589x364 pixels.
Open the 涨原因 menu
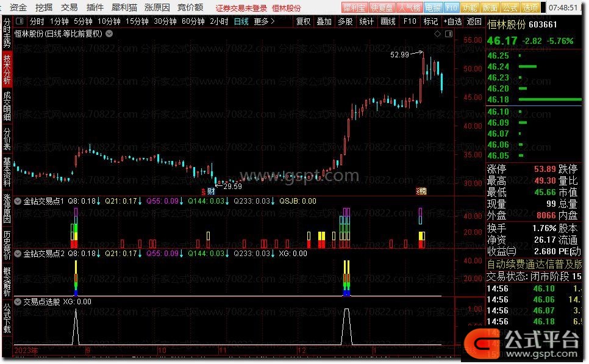pos(157,7)
